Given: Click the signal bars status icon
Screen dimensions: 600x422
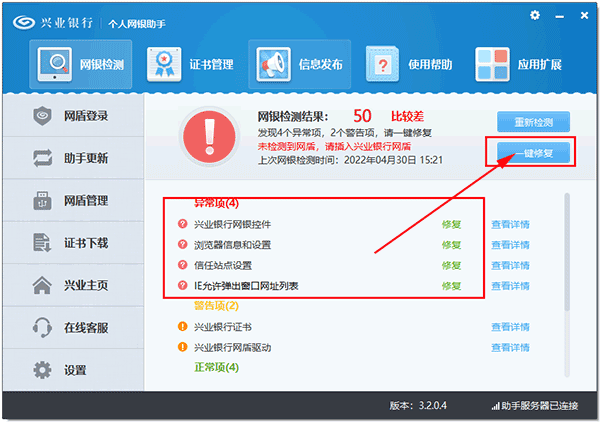Looking at the screenshot, I should click(496, 406).
